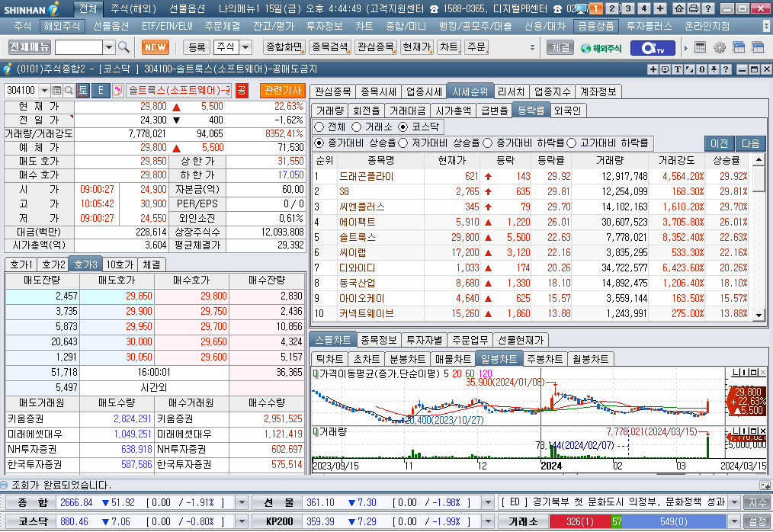Click the 거래소 advance-decline color bar
Screen dimensions: 773x532
click(x=637, y=521)
